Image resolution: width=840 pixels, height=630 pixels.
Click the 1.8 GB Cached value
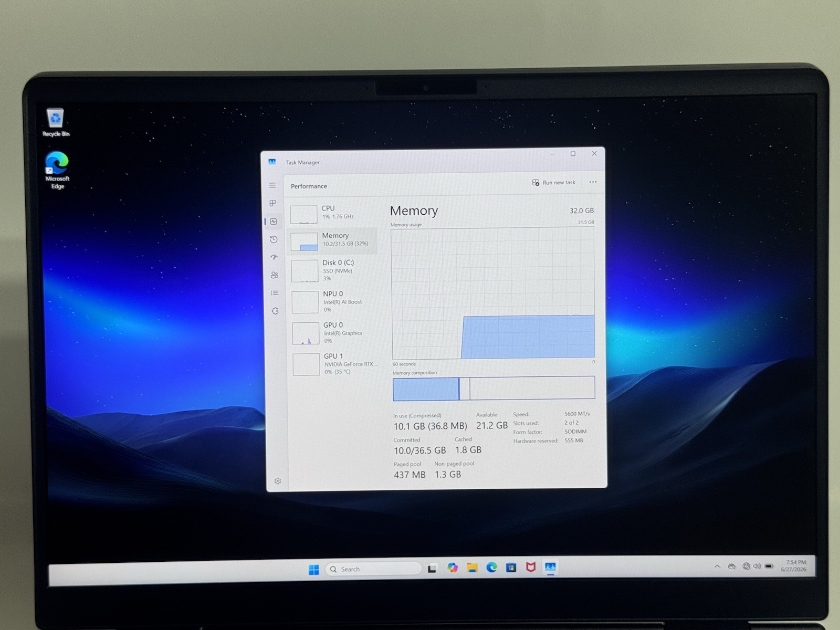point(468,450)
